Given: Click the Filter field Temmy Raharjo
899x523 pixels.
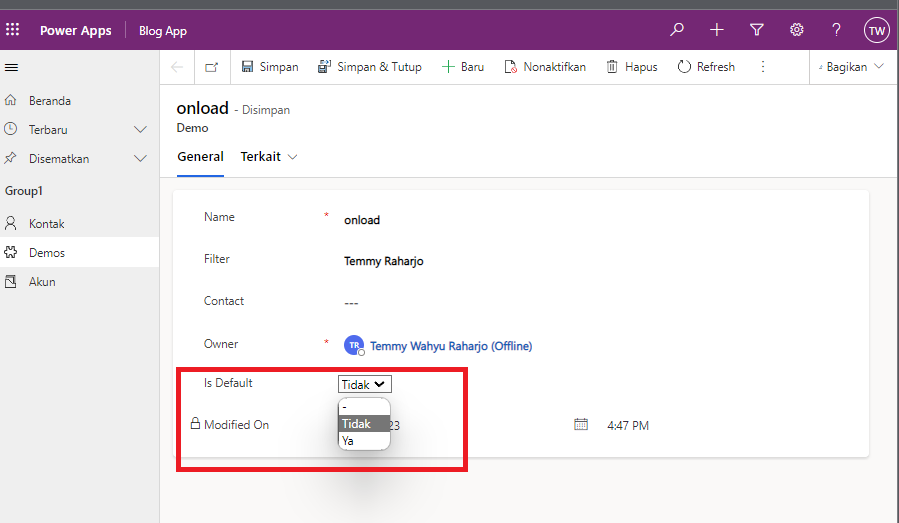Looking at the screenshot, I should [384, 262].
